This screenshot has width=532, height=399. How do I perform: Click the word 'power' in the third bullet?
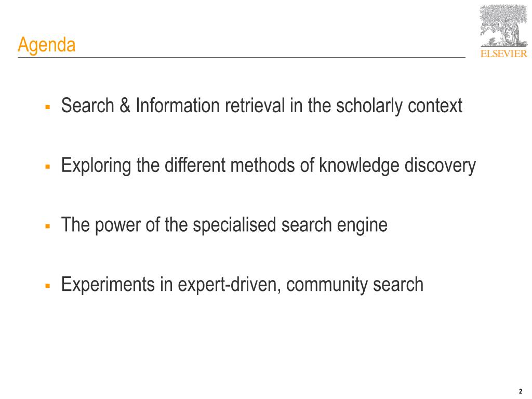click(x=118, y=225)
